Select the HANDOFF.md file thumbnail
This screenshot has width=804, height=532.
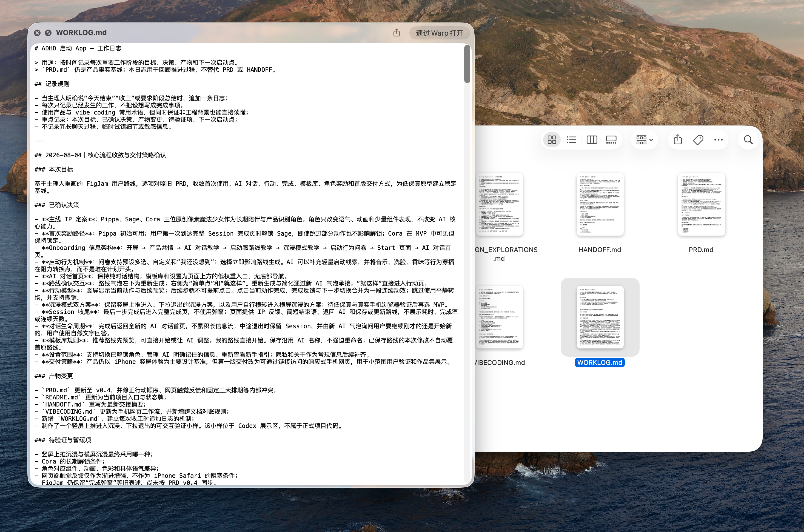tap(600, 204)
